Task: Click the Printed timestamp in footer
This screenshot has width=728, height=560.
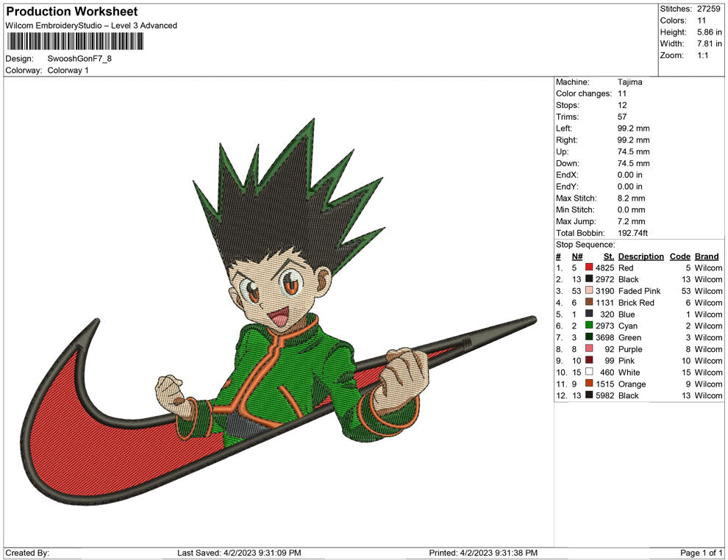Action: point(483,553)
